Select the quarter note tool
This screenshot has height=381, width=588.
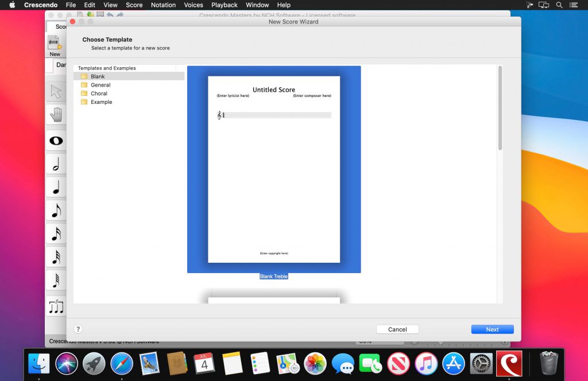(56, 186)
